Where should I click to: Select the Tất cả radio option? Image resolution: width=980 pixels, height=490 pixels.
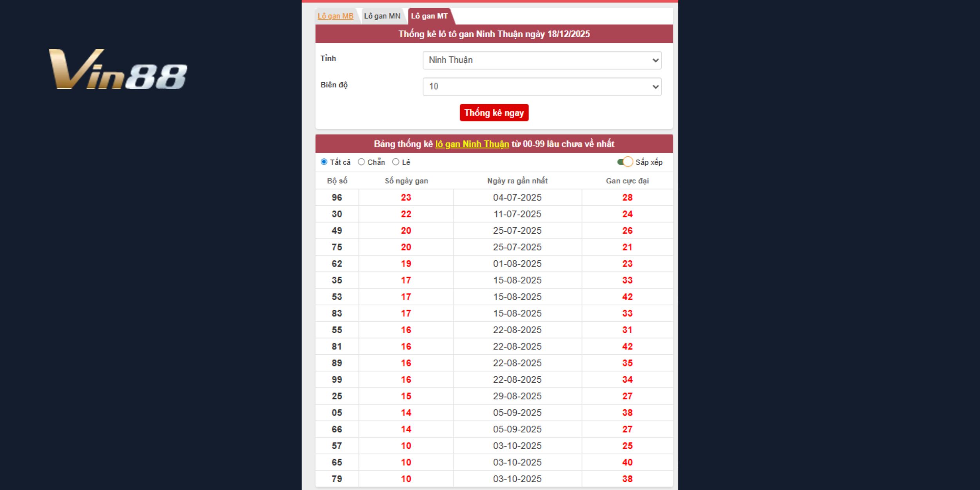(x=324, y=162)
